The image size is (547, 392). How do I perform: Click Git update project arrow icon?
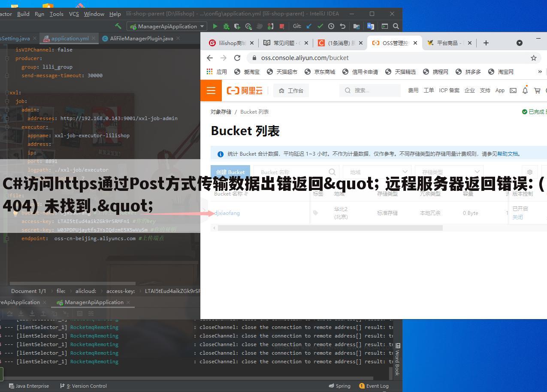[309, 26]
